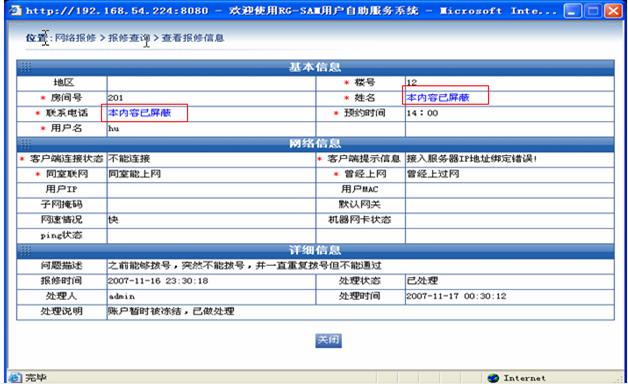Screen dimensions: 628x384
Task: Click the 基本信息 section header
Action: coord(315,67)
